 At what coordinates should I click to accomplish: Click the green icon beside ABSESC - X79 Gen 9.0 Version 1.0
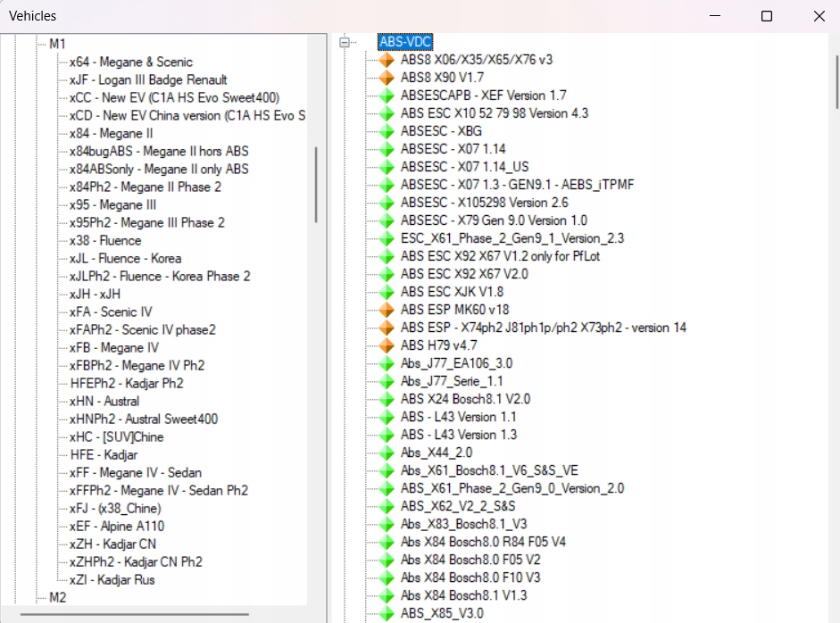pyautogui.click(x=387, y=220)
